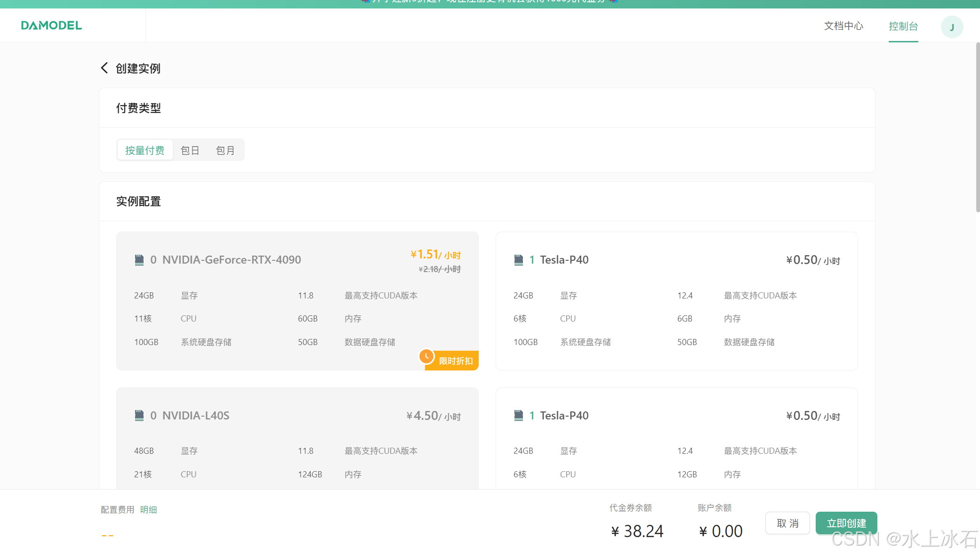The width and height of the screenshot is (980, 555).
Task: Click the GPU icon of the lower Tesla-P40 card
Action: pos(518,416)
